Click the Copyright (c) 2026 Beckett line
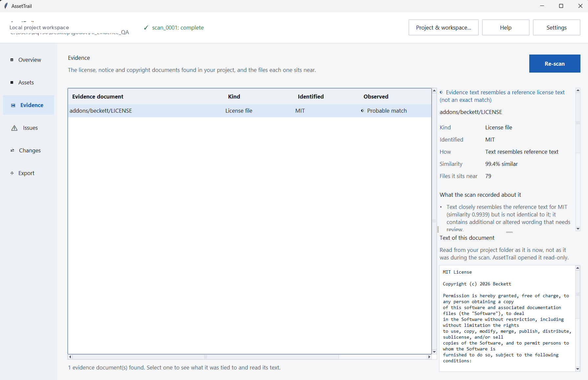Image resolution: width=588 pixels, height=380 pixels. pos(477,284)
